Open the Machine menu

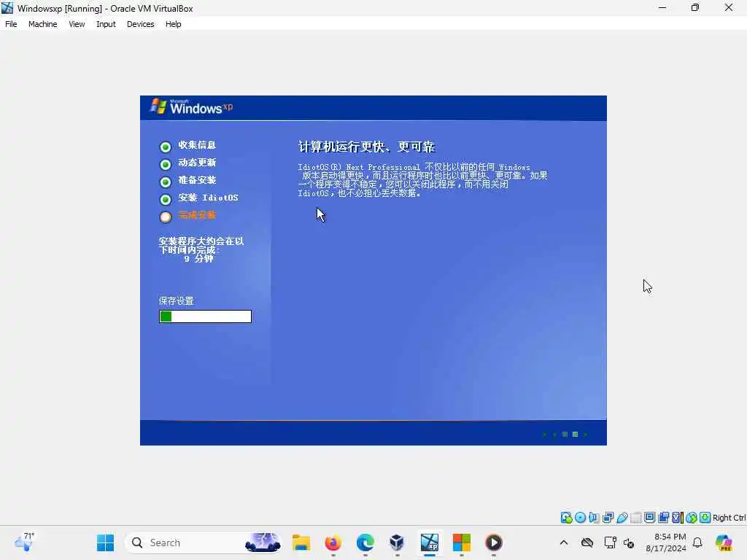pos(42,24)
